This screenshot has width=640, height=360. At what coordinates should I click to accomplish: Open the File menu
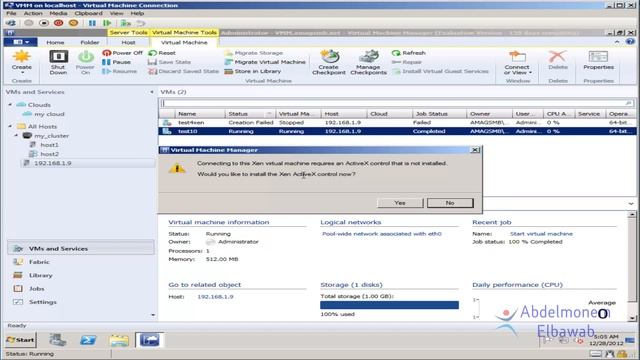coord(11,13)
